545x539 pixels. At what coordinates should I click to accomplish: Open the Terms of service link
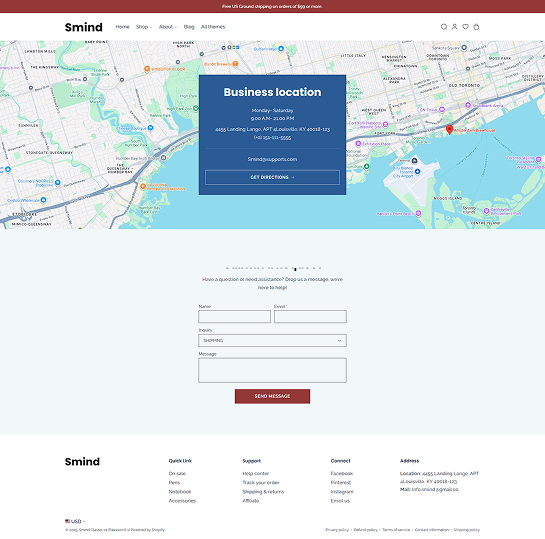coord(396,530)
